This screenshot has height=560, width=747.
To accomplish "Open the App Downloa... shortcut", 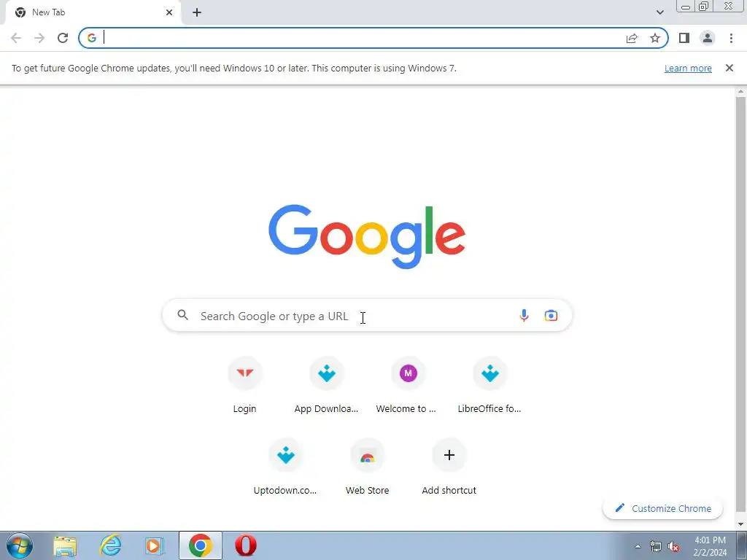I will click(326, 386).
